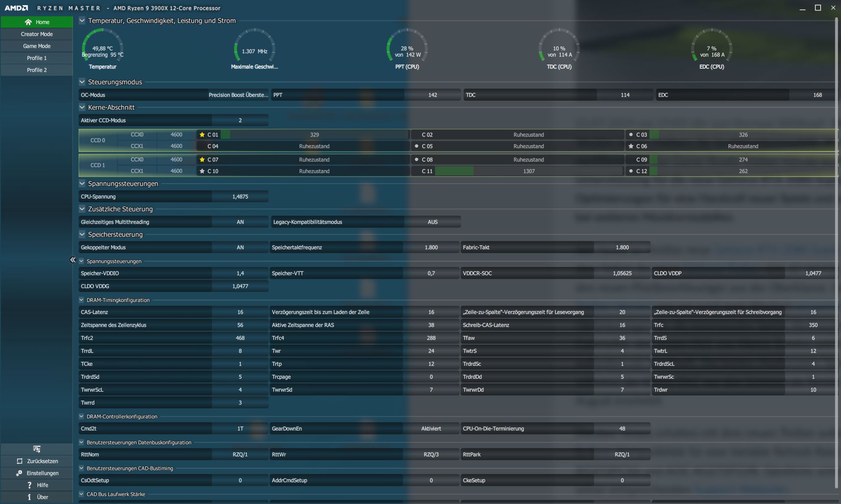
Task: Click the Über info icon
Action: 29,497
